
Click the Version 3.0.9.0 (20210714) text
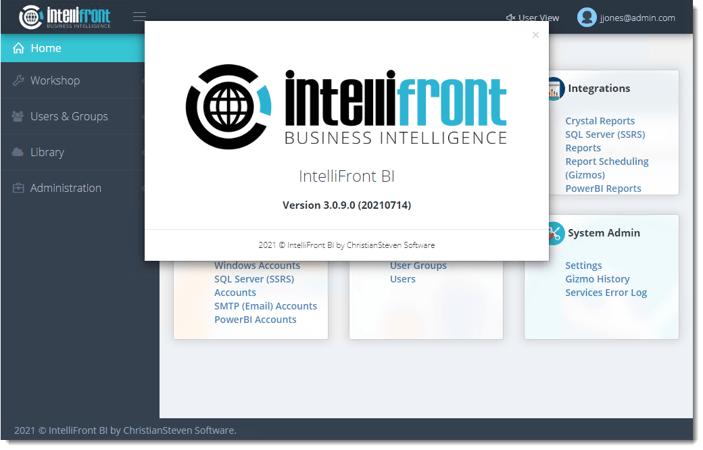(347, 205)
